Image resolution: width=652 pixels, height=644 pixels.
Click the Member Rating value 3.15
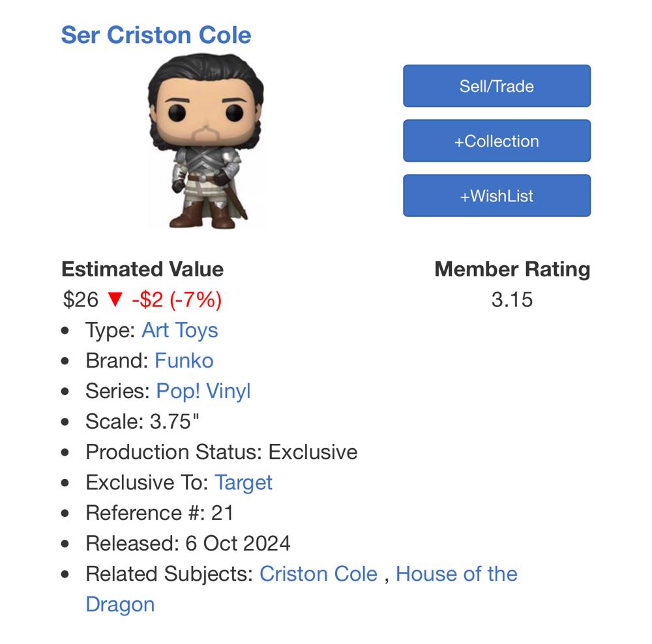point(513,300)
